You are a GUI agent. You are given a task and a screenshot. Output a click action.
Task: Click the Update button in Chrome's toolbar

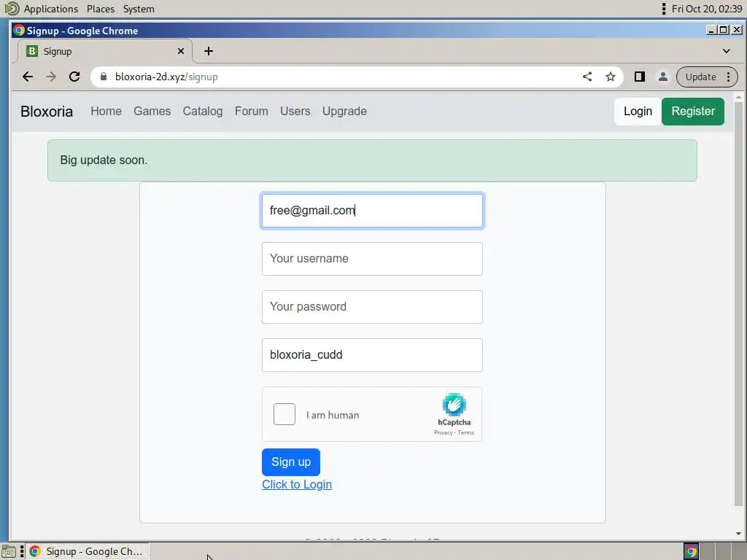(700, 77)
